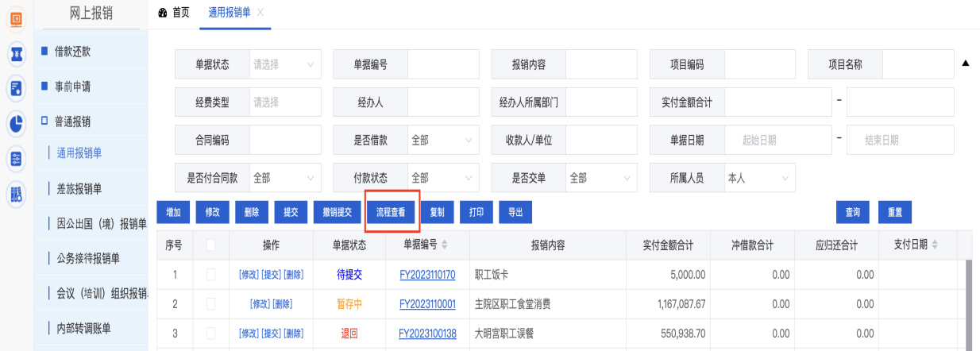The image size is (980, 351).
Task: Pick the 起始日期 start date field
Action: (x=777, y=140)
